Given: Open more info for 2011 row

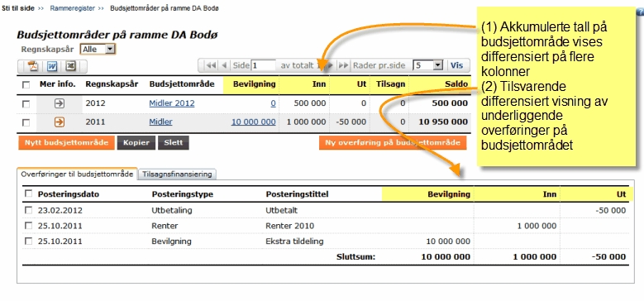Looking at the screenshot, I should [x=60, y=122].
